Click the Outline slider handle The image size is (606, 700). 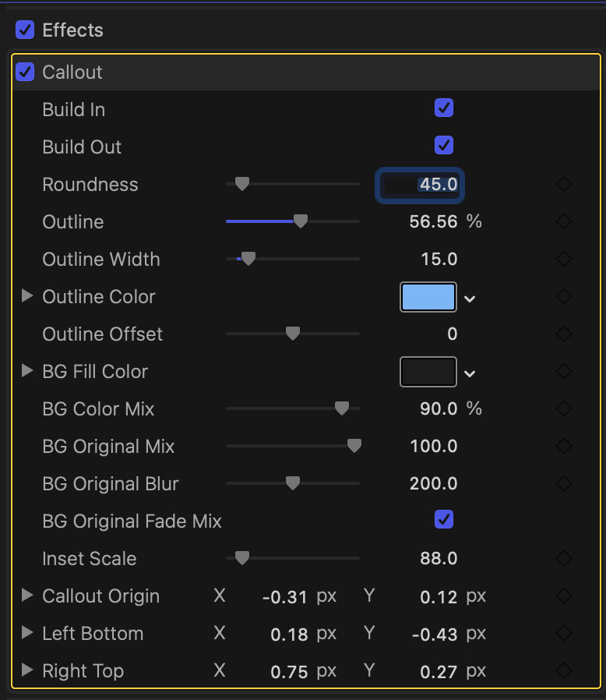(x=300, y=222)
